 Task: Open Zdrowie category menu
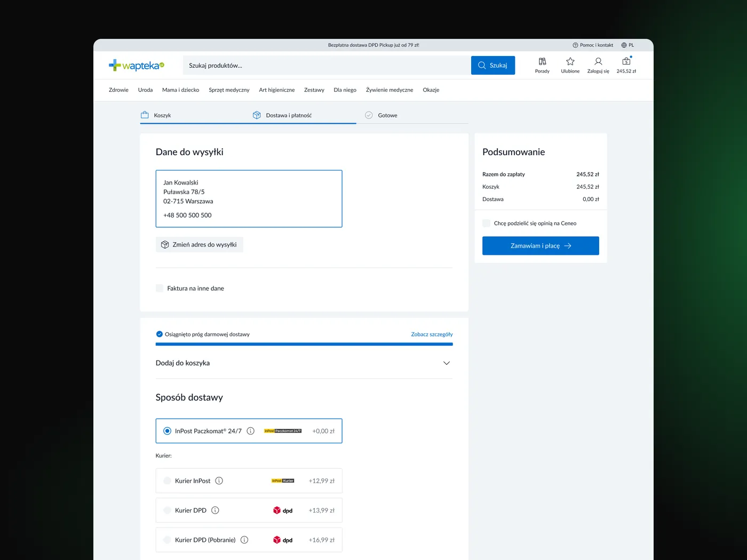coord(118,90)
